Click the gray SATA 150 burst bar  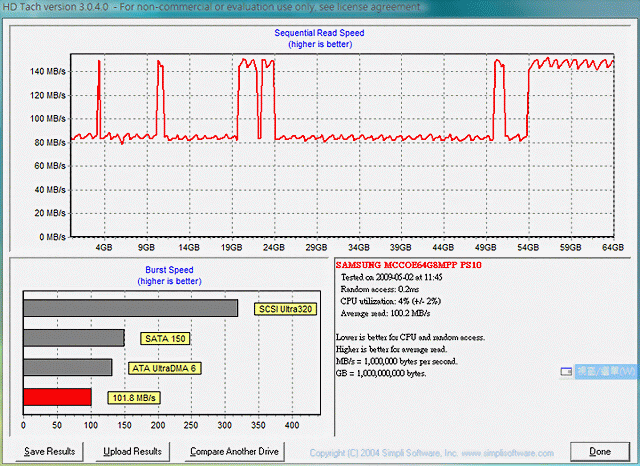74,338
